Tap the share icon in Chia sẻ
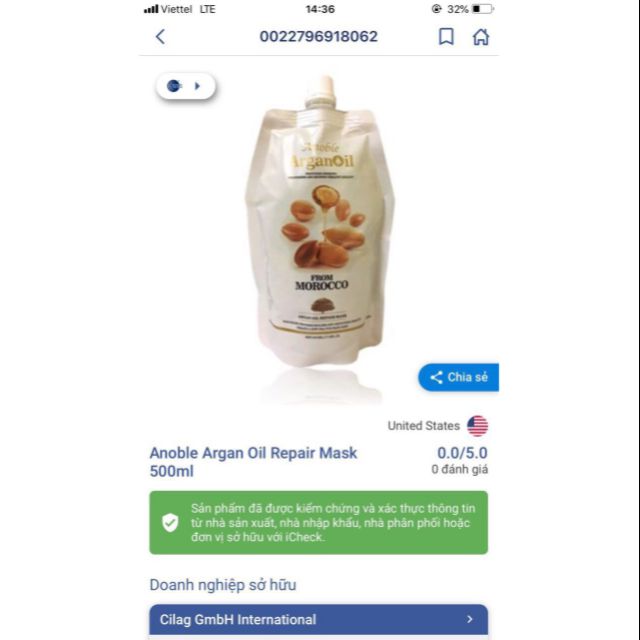Screen dimensions: 640x640 [x=436, y=378]
